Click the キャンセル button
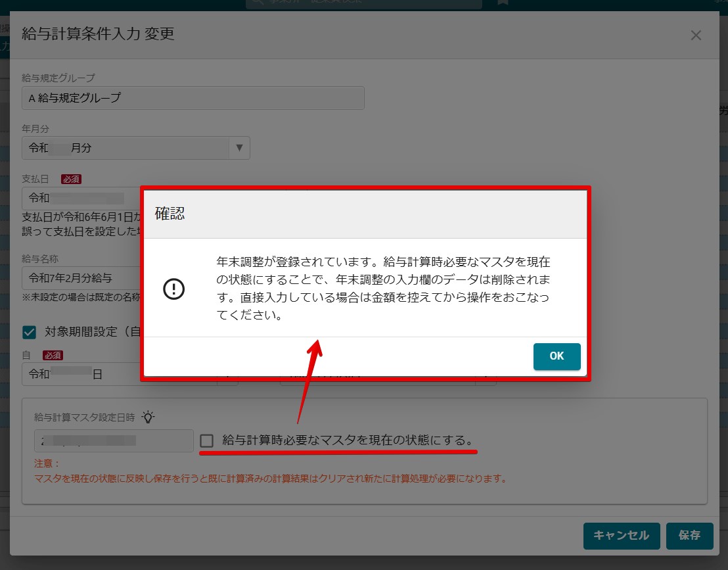The width and height of the screenshot is (728, 570). [621, 536]
